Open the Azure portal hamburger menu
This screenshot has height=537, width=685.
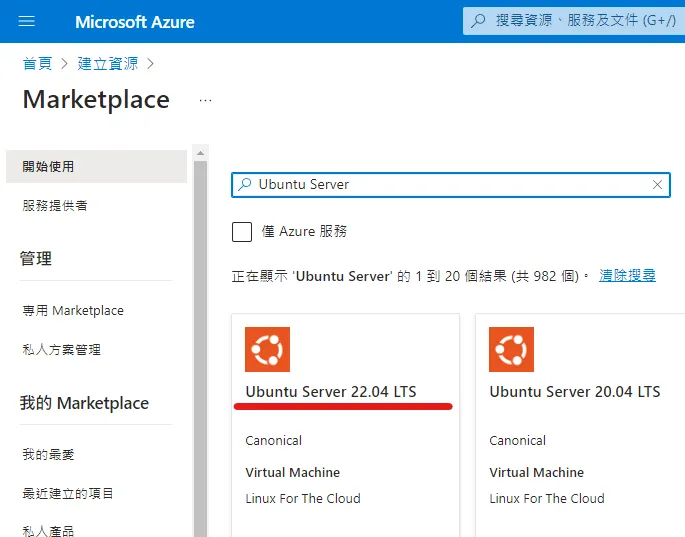click(x=27, y=21)
